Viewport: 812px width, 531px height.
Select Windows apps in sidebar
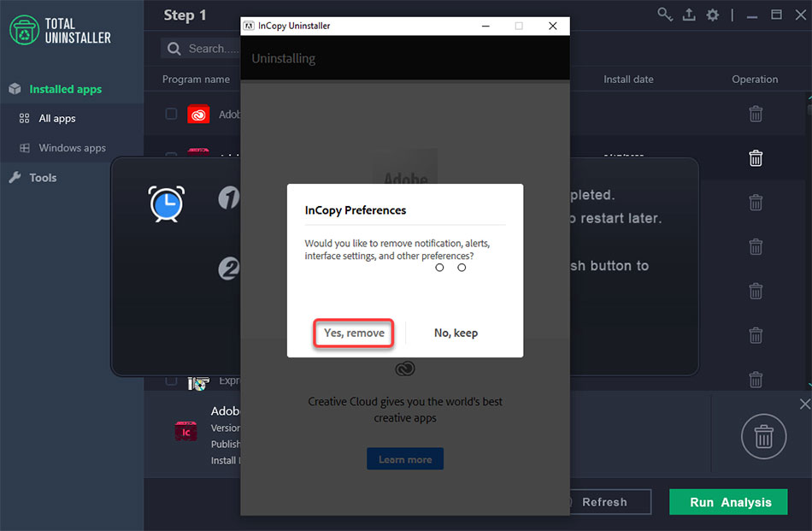point(72,148)
